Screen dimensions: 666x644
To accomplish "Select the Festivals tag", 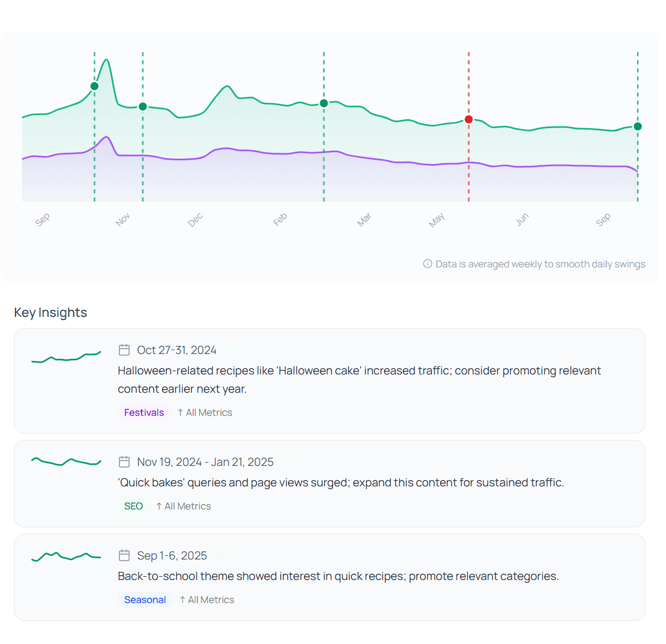I will pyautogui.click(x=144, y=412).
